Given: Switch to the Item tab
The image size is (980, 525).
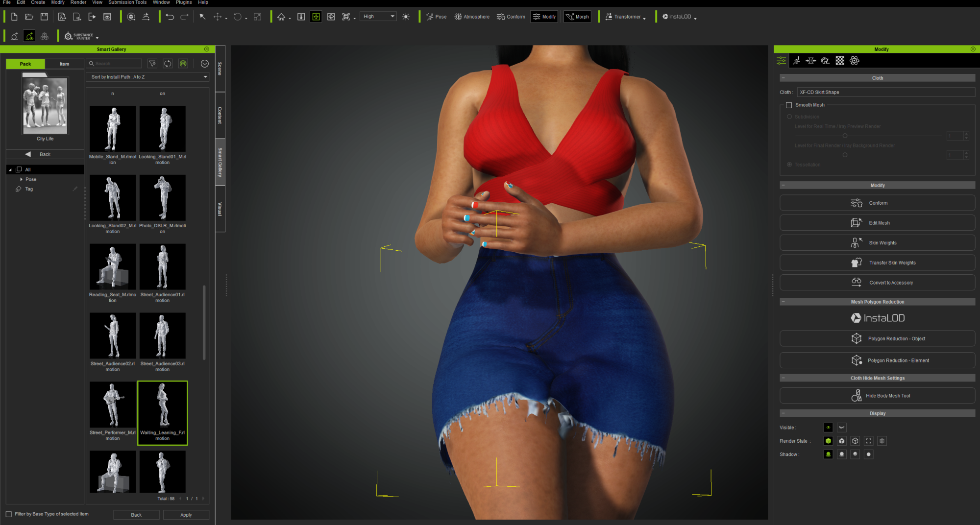Looking at the screenshot, I should [x=64, y=64].
